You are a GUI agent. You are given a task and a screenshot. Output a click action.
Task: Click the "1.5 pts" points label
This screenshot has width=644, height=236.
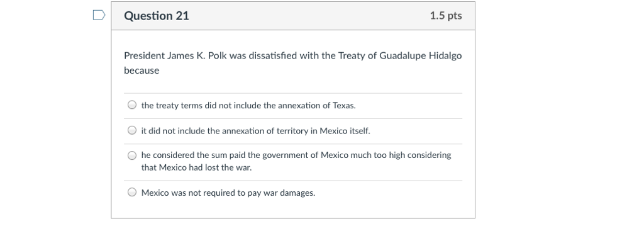pyautogui.click(x=446, y=16)
